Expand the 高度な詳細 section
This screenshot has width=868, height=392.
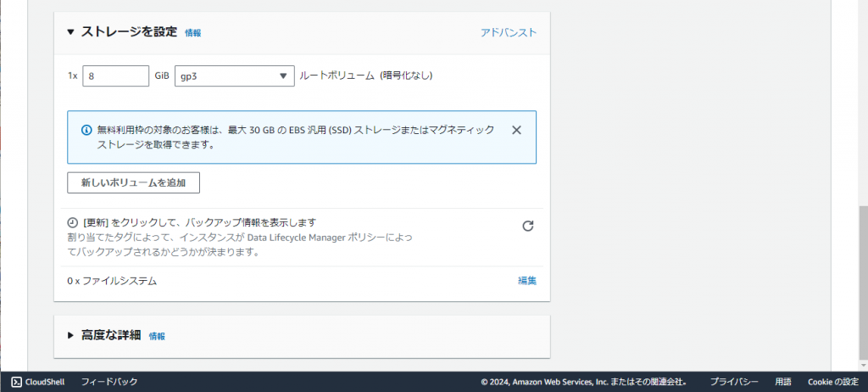pyautogui.click(x=71, y=335)
